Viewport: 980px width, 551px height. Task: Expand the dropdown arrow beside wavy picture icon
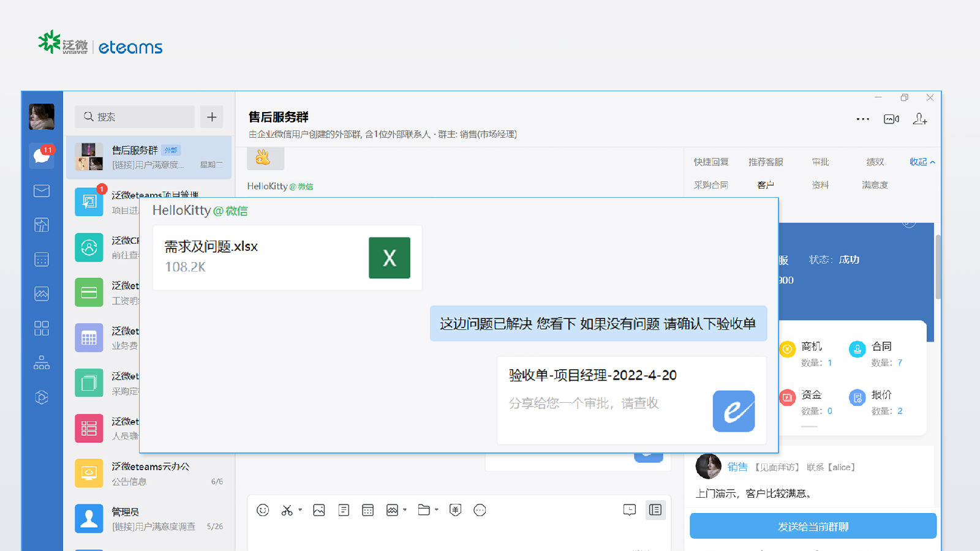405,509
